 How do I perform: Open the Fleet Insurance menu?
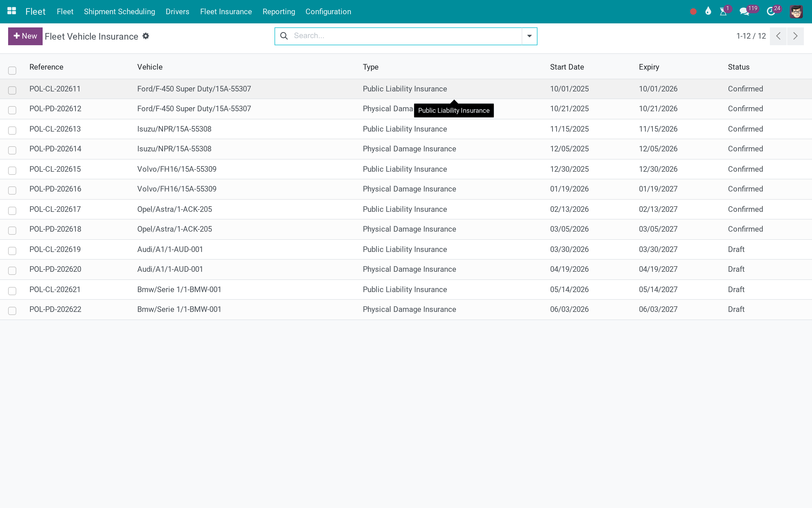click(226, 11)
